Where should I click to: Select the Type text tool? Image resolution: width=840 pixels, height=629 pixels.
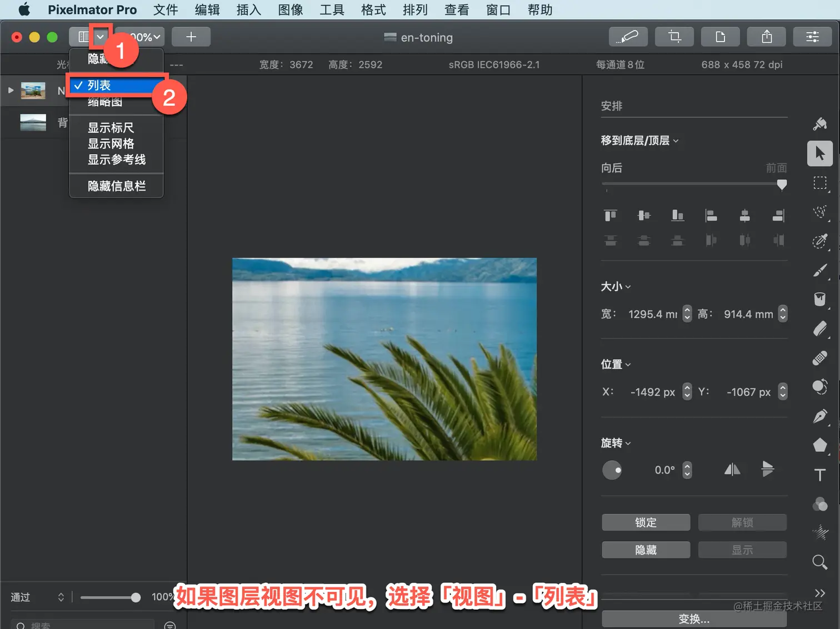point(820,475)
